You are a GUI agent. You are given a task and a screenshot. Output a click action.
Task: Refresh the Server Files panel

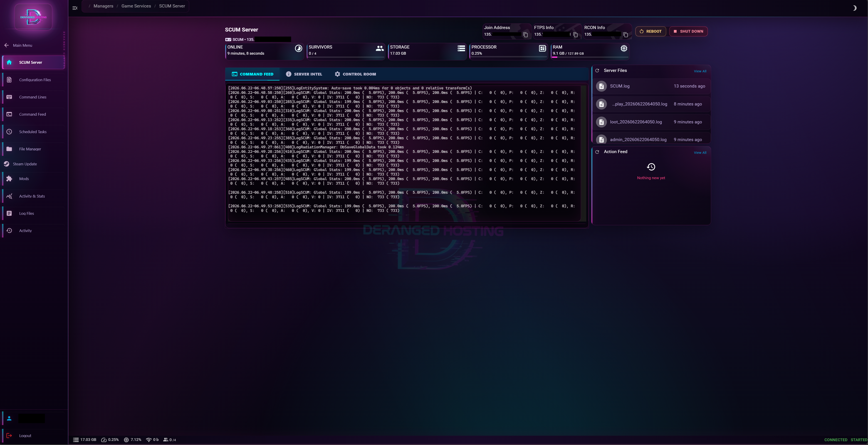click(597, 71)
